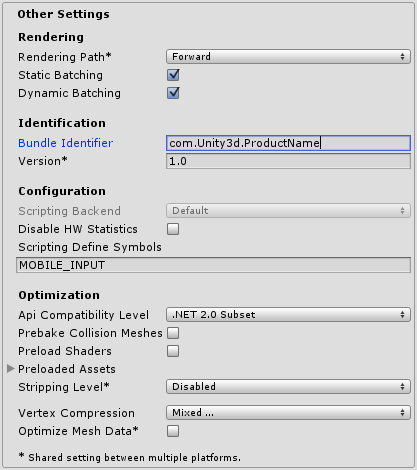
Task: Enable Disable HW Statistics checkbox
Action: point(173,229)
